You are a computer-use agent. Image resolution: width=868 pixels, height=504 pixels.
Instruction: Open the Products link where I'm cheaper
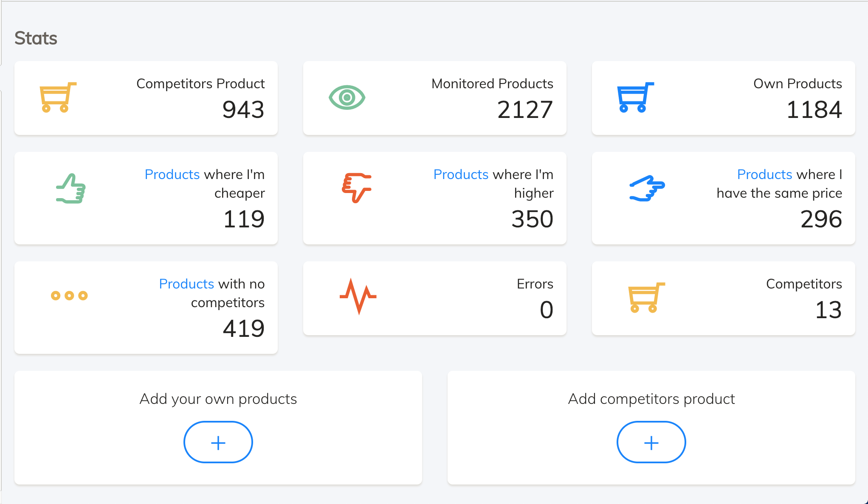click(172, 174)
